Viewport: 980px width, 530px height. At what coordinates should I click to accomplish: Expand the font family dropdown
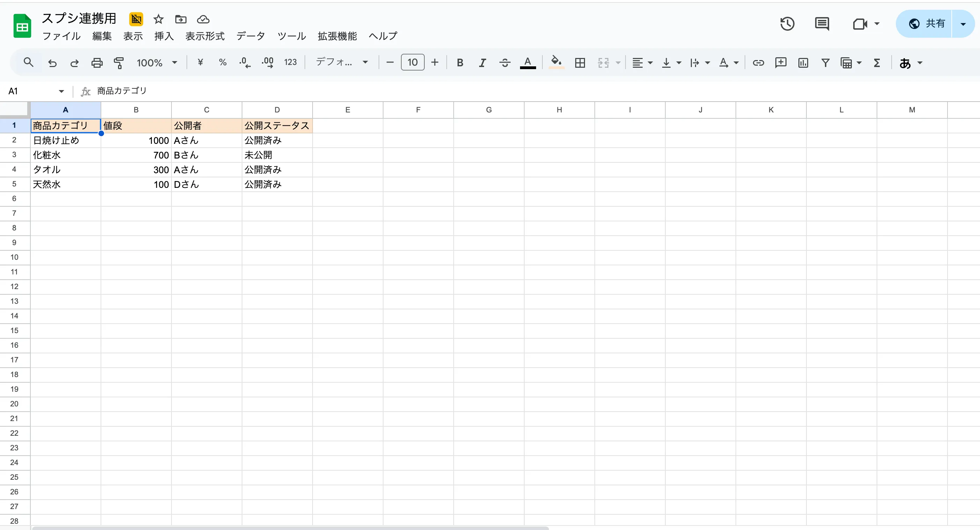click(x=342, y=62)
